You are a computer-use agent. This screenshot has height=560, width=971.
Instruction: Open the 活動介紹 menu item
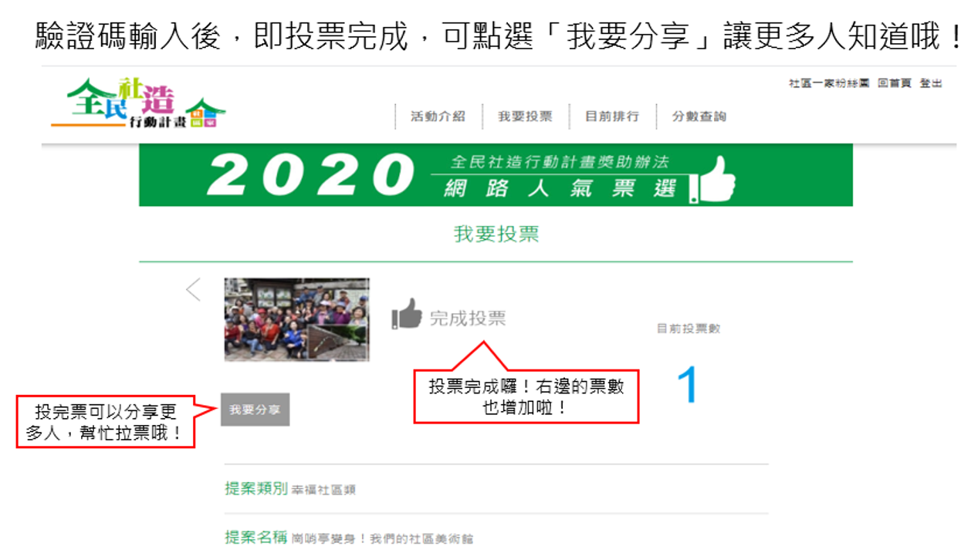(x=438, y=116)
